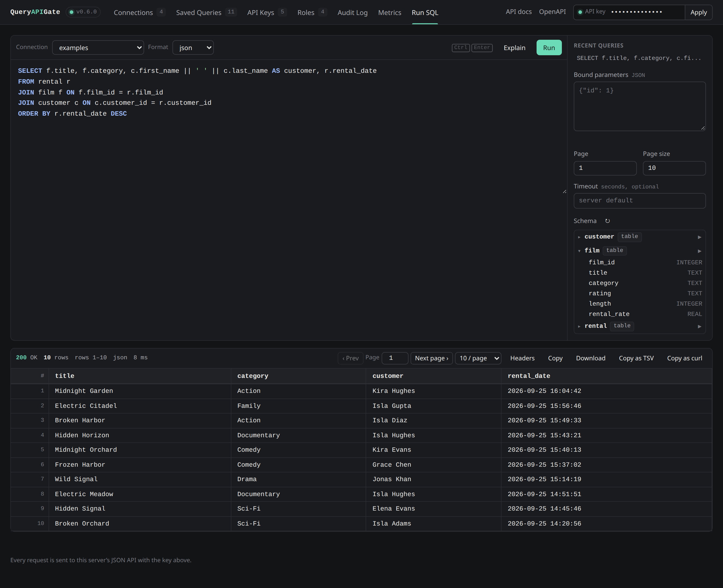This screenshot has width=723, height=588.
Task: Click the Copy results button
Action: pos(555,358)
